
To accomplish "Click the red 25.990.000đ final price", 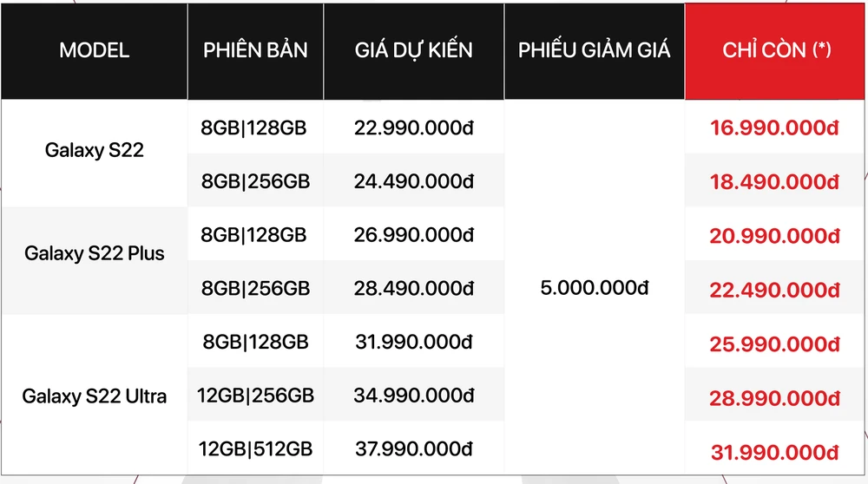I will 775,343.
